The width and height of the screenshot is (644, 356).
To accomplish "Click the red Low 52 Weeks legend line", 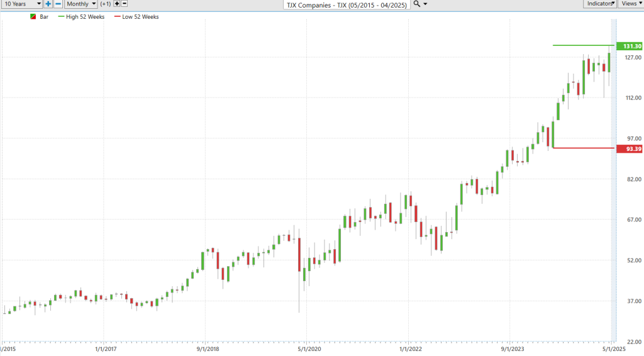I will coord(116,17).
